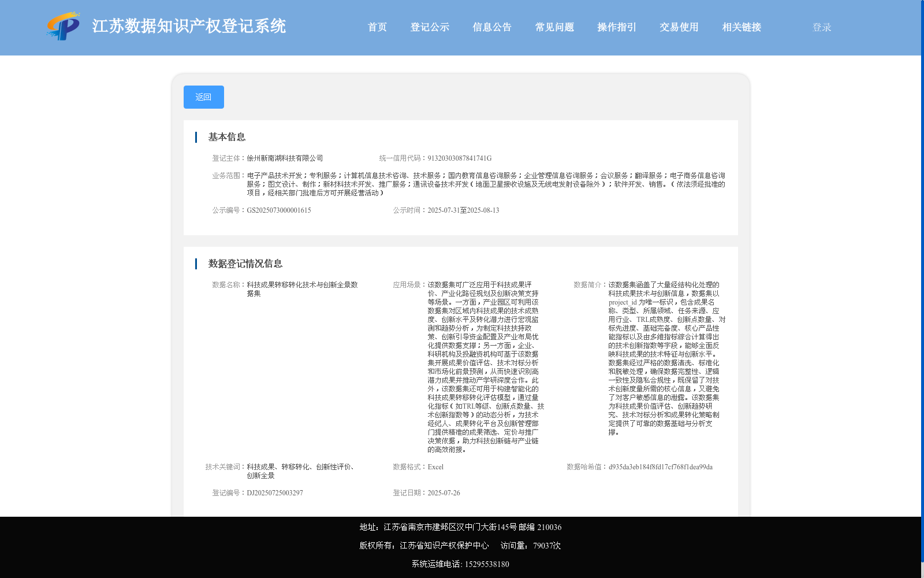This screenshot has width=924, height=578.
Task: Click the footer address line with 邮编 210036
Action: pos(460,527)
